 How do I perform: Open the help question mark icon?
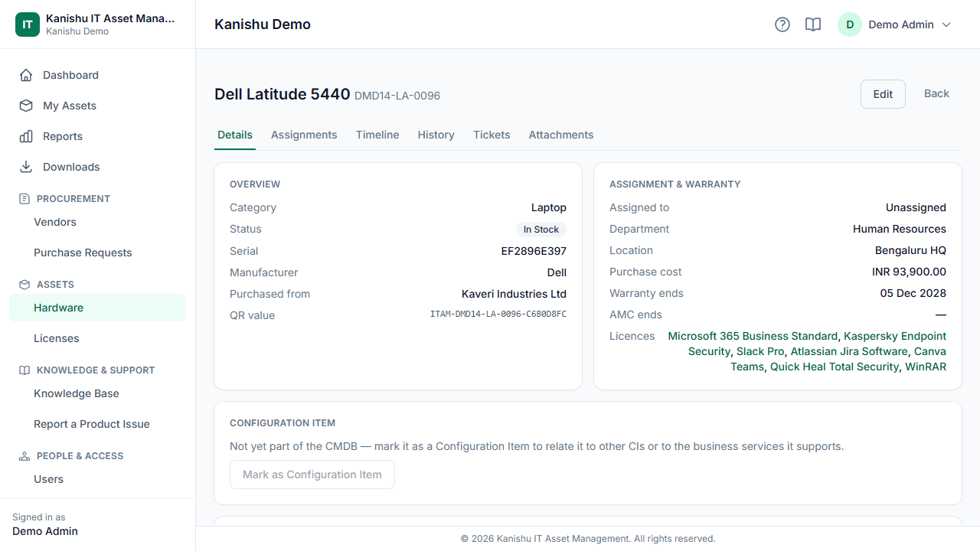tap(782, 24)
